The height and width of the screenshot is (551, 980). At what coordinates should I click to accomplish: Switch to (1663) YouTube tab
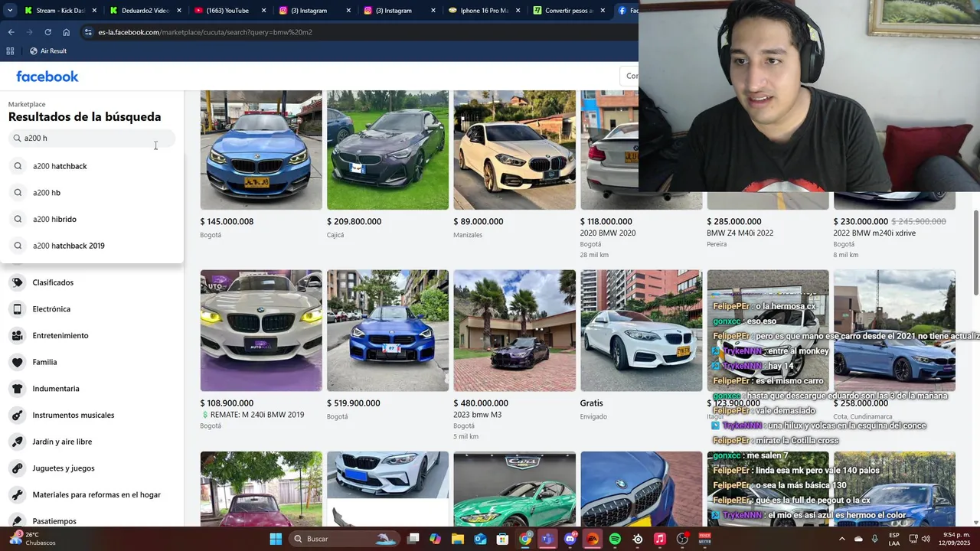(230, 11)
